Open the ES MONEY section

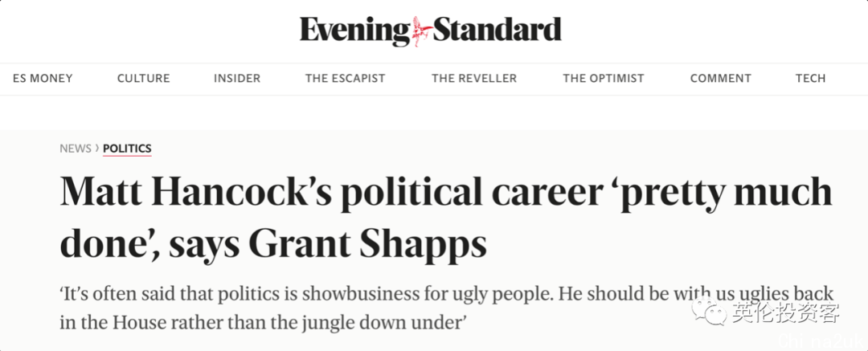click(43, 79)
